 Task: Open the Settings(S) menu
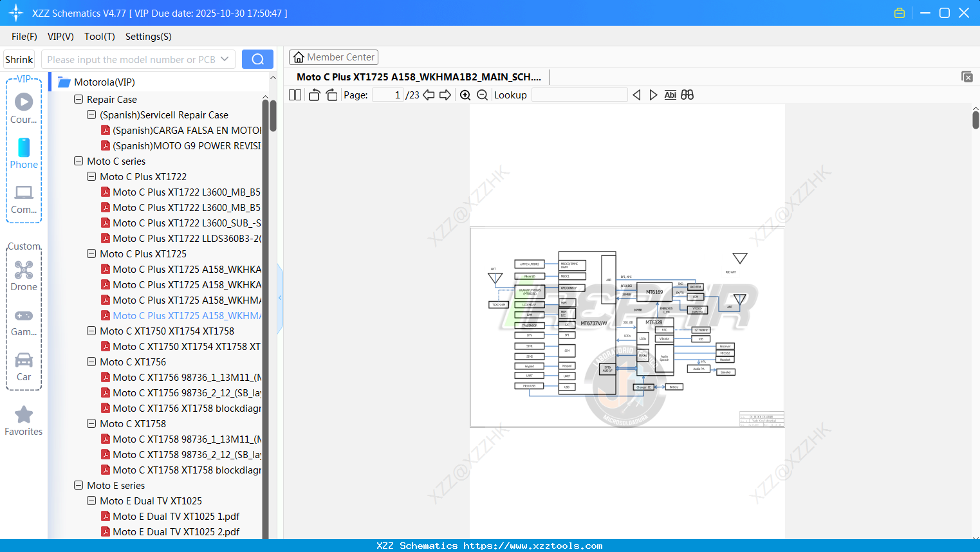(149, 37)
